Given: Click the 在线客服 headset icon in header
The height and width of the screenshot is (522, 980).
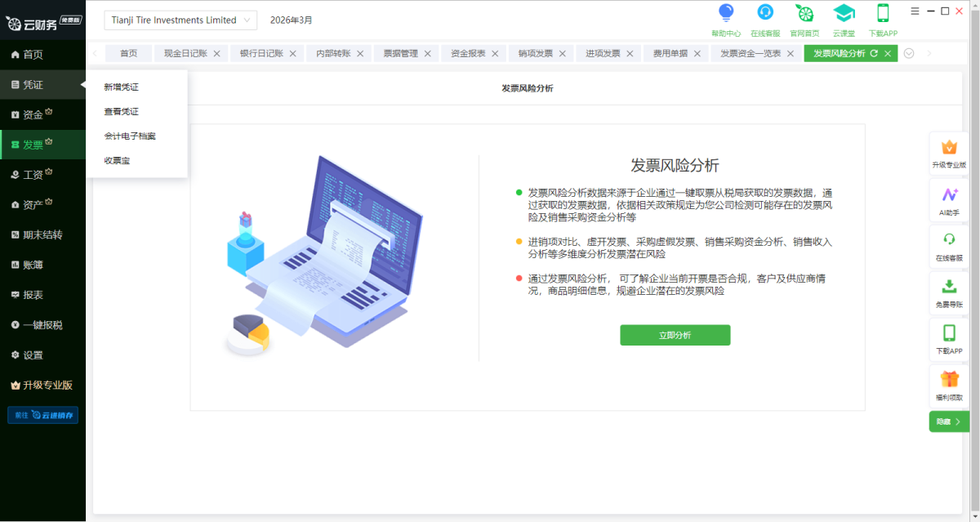Looking at the screenshot, I should (765, 13).
